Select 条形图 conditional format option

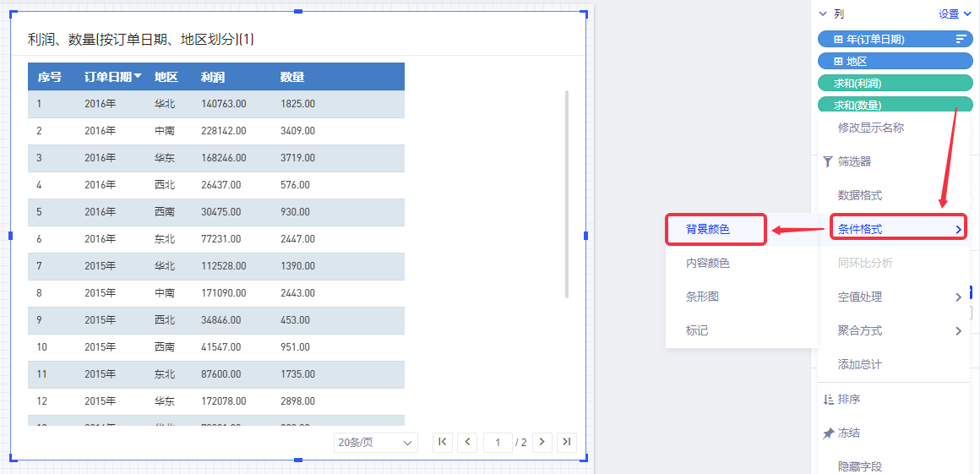click(702, 297)
